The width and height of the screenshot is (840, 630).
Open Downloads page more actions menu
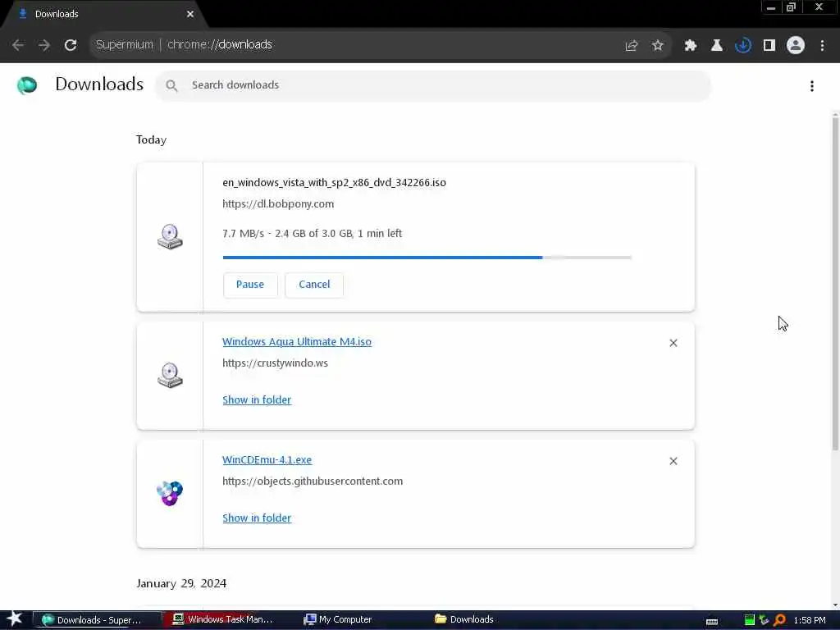[x=812, y=85]
